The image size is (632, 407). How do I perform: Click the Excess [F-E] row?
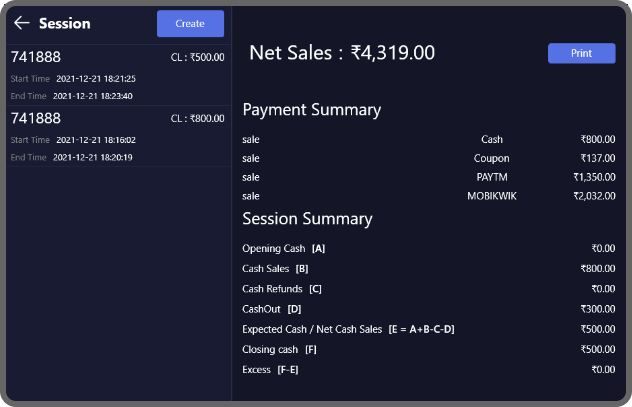coord(428,370)
